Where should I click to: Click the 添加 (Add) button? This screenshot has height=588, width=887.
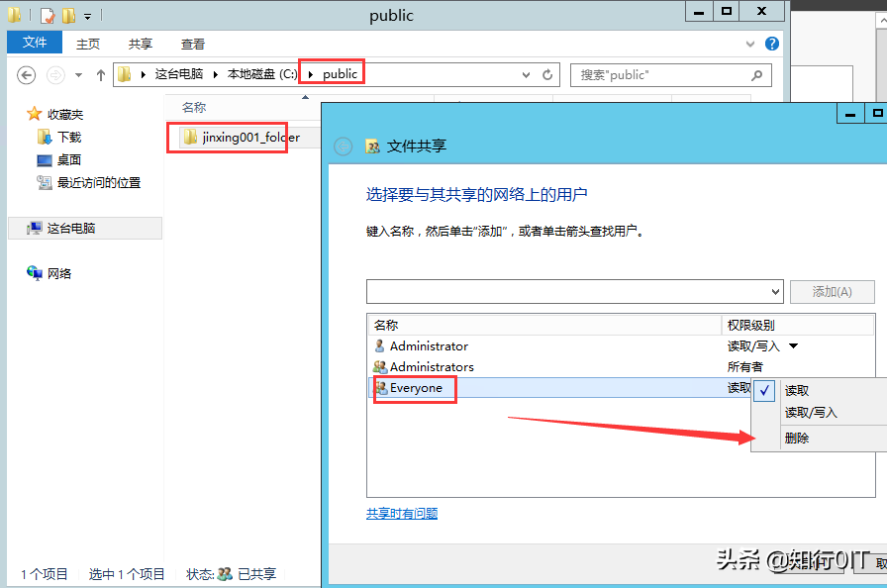tap(832, 291)
